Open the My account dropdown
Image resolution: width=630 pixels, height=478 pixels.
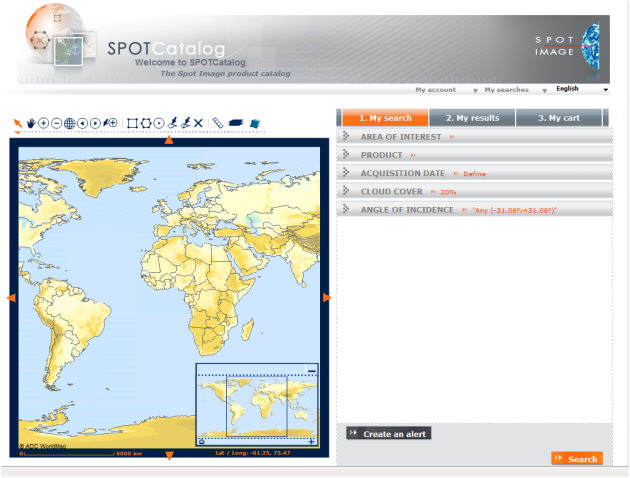446,90
